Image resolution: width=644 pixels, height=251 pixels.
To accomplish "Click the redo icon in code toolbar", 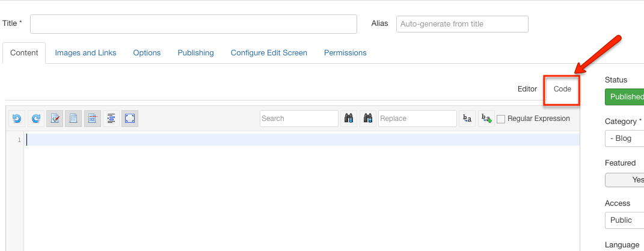I will (35, 119).
